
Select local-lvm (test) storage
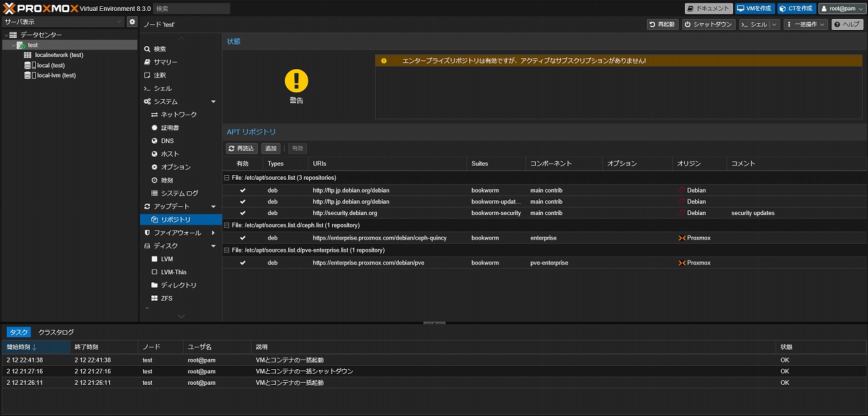click(x=56, y=75)
